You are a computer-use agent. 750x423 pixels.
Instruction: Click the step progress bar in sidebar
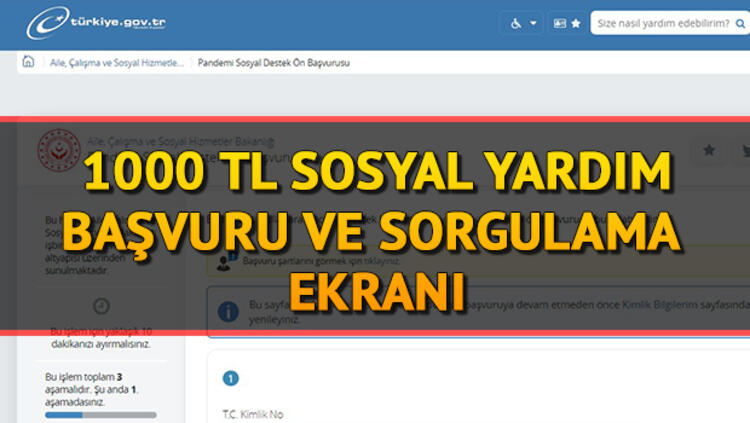click(100, 413)
